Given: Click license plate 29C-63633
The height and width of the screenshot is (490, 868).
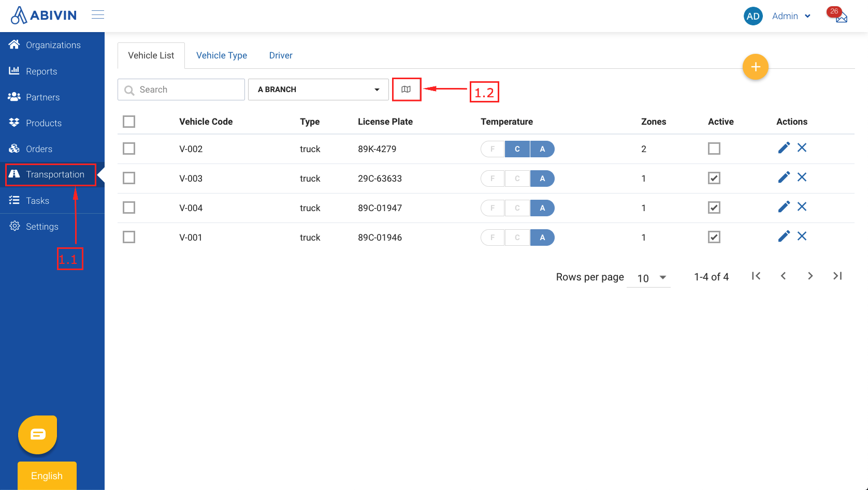Looking at the screenshot, I should [380, 179].
